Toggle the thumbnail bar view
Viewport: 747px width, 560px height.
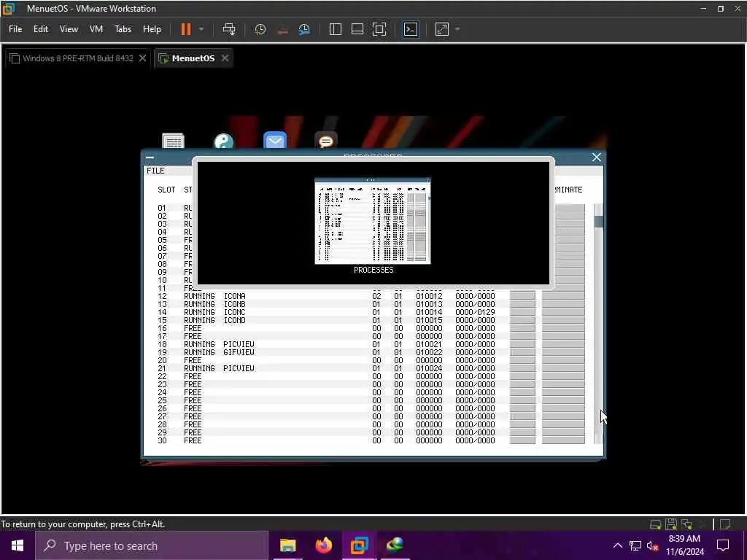(x=357, y=29)
